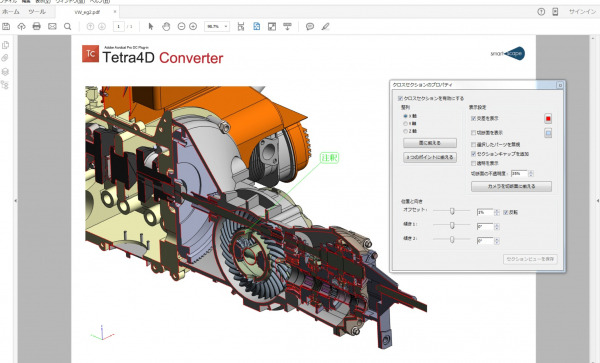Click the red intersection color swatch
600x363 pixels.
(548, 119)
